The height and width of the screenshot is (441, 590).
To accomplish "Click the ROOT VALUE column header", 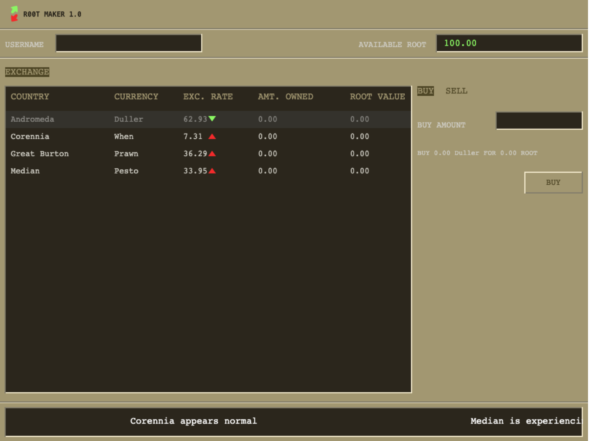I will (377, 97).
